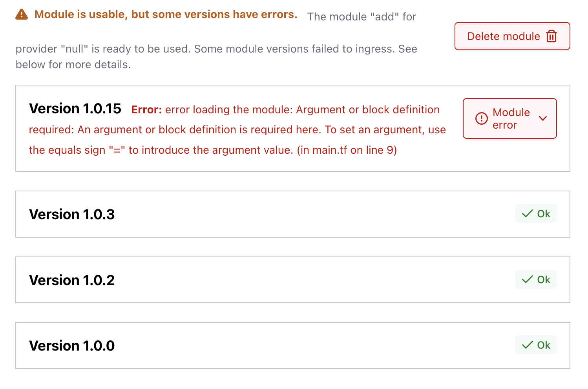Click the "Module is usable" warning heading
This screenshot has width=588, height=389.
(166, 15)
